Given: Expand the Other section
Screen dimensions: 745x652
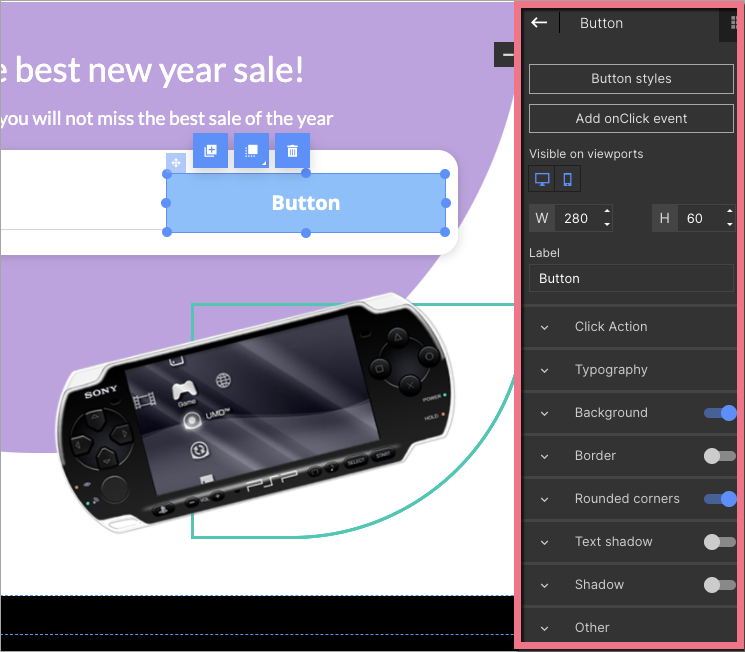Looking at the screenshot, I should coord(592,628).
